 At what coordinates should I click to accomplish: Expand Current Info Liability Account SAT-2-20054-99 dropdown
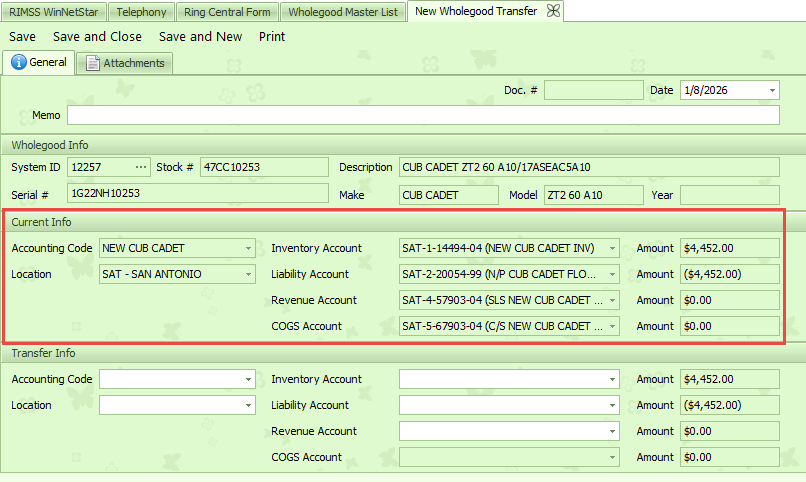[x=612, y=274]
